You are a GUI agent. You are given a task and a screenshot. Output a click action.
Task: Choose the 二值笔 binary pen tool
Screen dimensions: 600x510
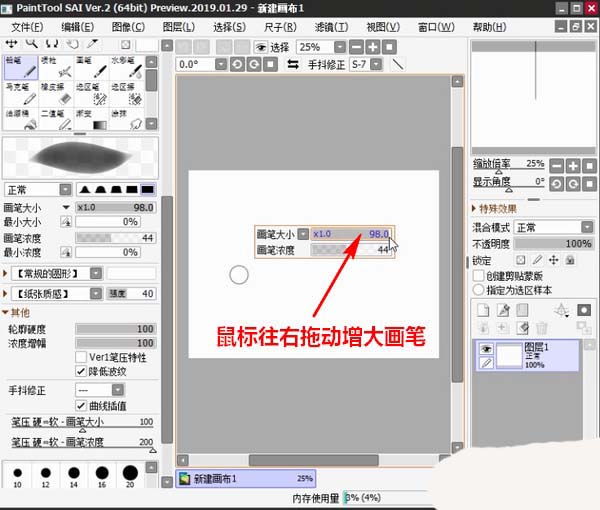[x=56, y=119]
